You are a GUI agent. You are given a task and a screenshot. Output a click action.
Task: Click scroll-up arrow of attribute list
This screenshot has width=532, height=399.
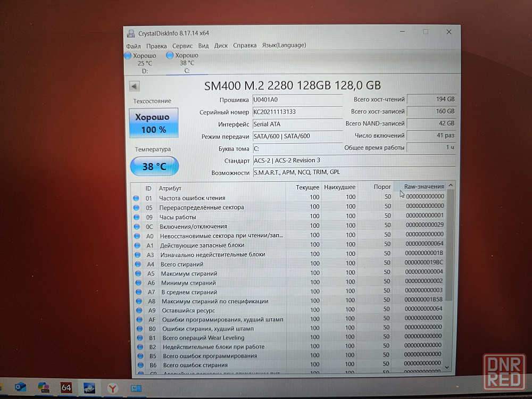click(x=451, y=185)
